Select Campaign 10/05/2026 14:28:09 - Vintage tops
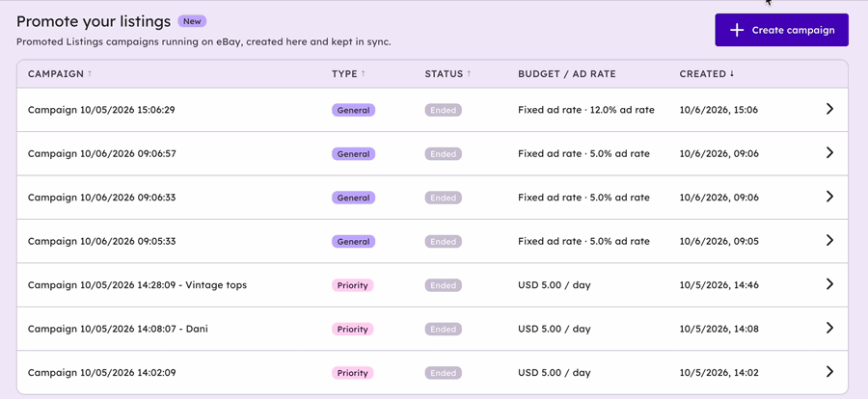Image resolution: width=868 pixels, height=399 pixels. coord(137,285)
